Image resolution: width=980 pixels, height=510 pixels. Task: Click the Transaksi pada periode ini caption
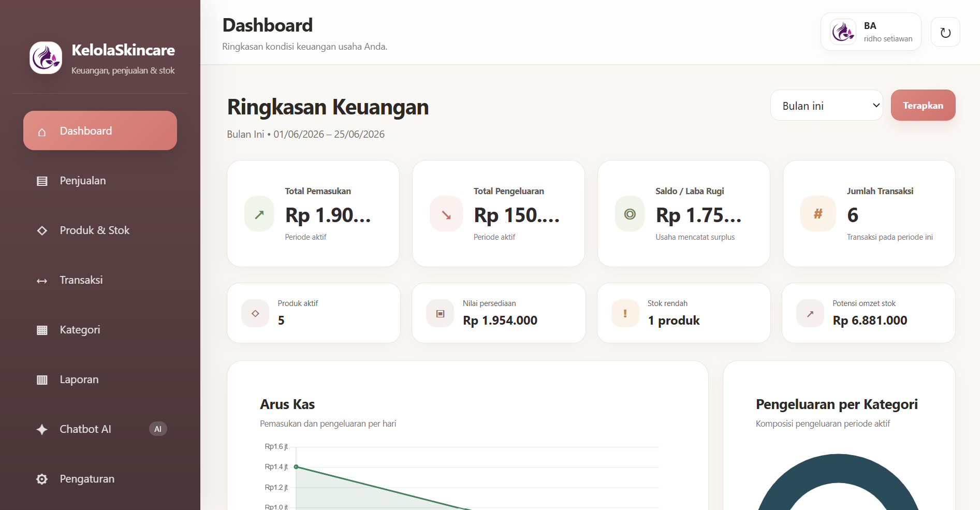(890, 237)
